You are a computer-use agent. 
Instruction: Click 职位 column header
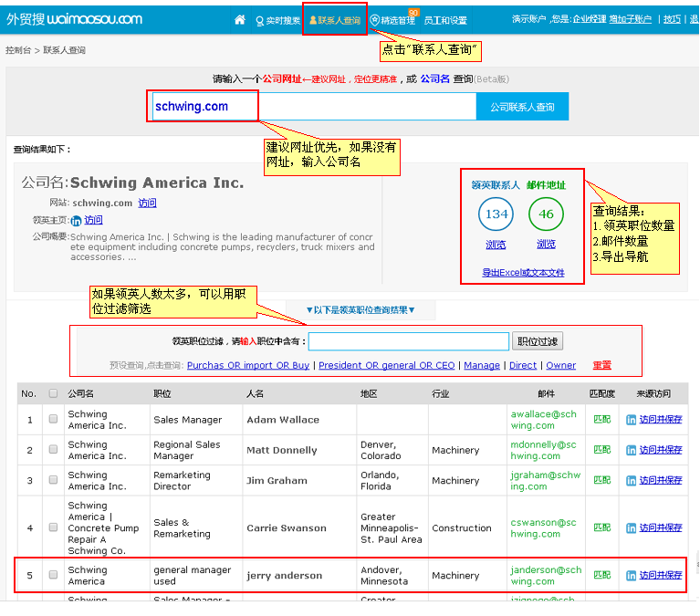tap(162, 393)
